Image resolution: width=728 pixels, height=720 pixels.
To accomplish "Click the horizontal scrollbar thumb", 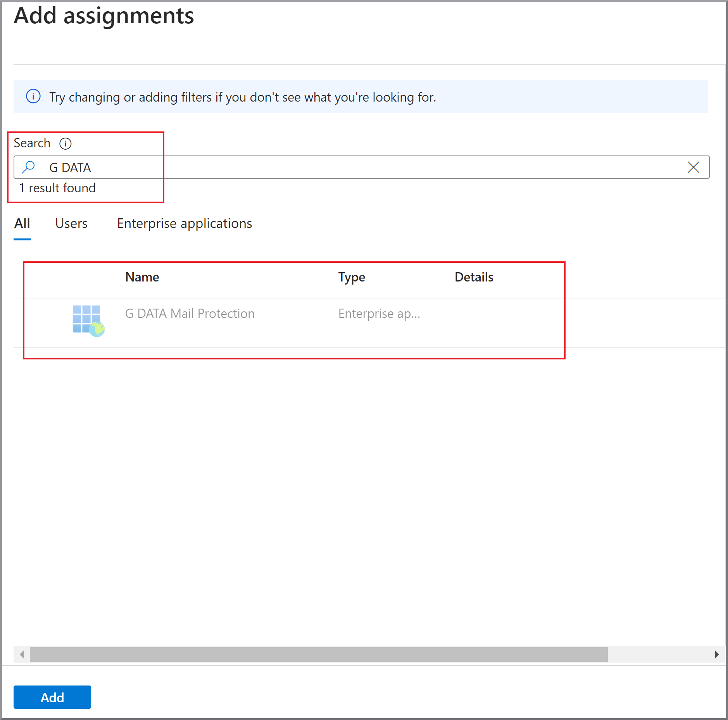I will (x=319, y=654).
